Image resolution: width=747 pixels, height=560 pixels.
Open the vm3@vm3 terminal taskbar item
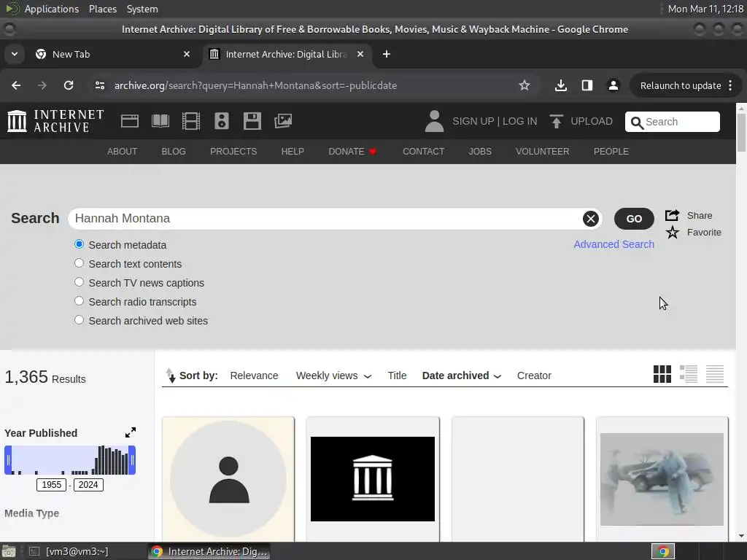pos(77,551)
